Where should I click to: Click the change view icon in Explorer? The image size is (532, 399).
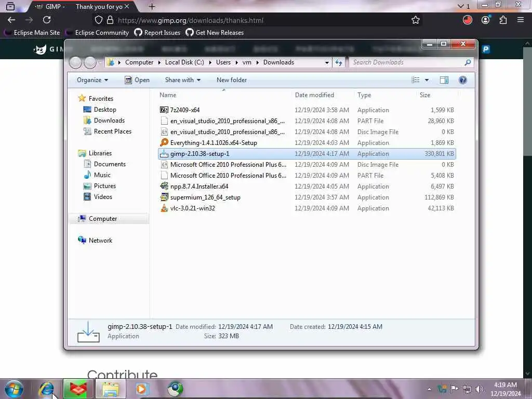(x=415, y=80)
